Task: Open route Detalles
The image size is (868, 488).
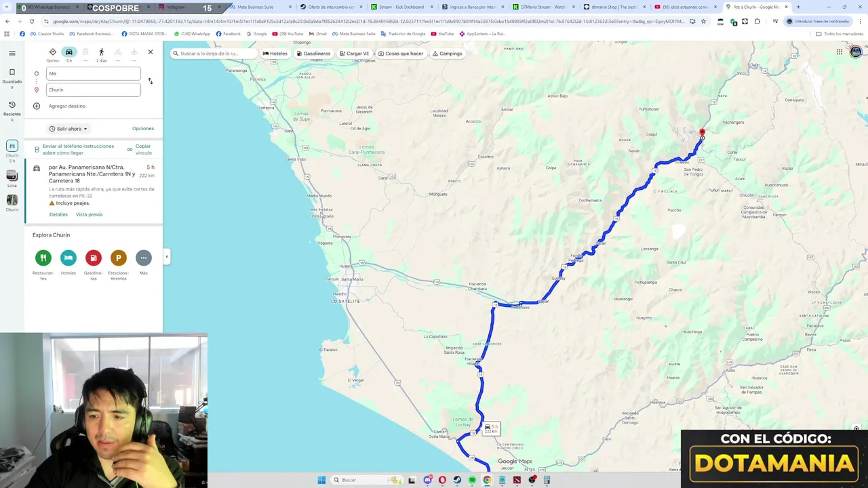Action: click(x=58, y=215)
